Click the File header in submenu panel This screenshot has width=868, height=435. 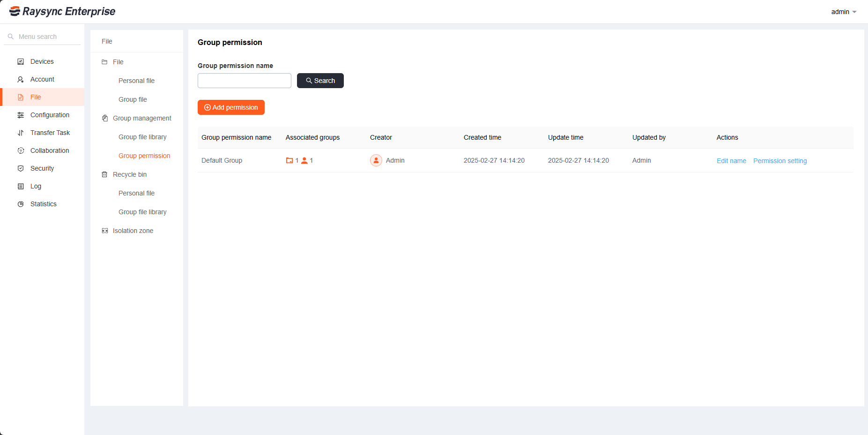tap(107, 41)
